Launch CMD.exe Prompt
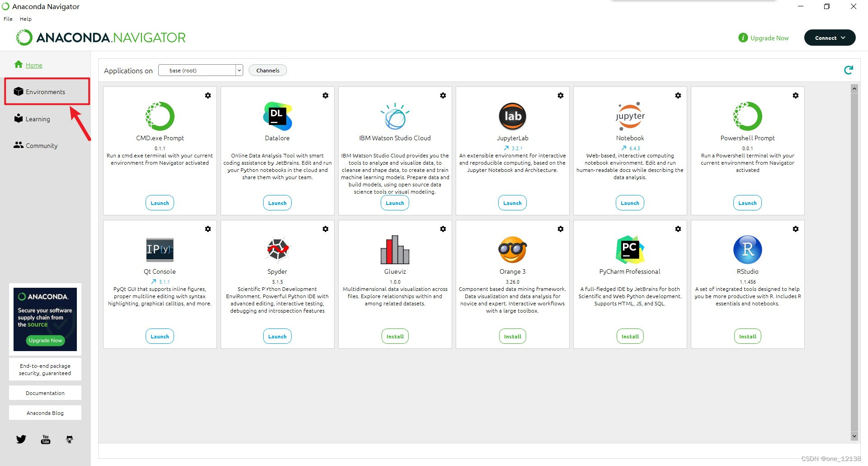 click(160, 203)
